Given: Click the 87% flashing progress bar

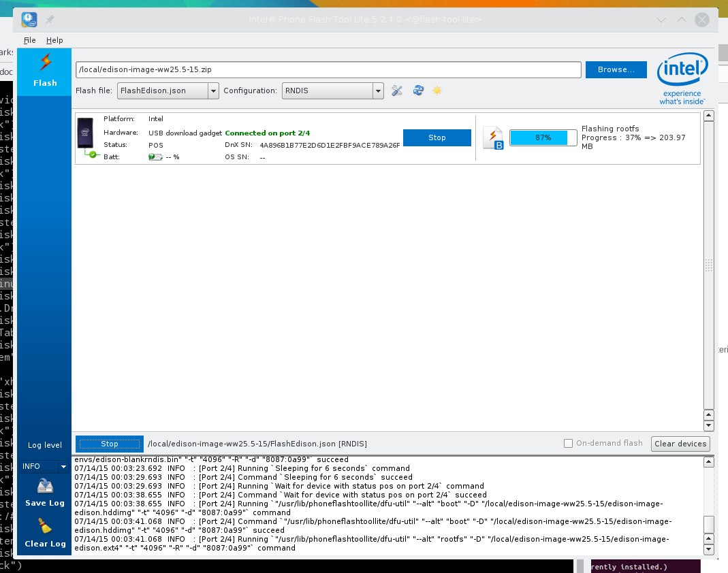Looking at the screenshot, I should pos(543,137).
